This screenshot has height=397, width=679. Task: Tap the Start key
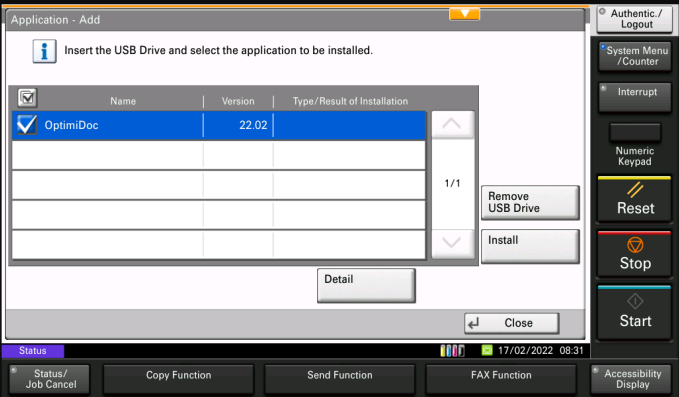pos(635,312)
